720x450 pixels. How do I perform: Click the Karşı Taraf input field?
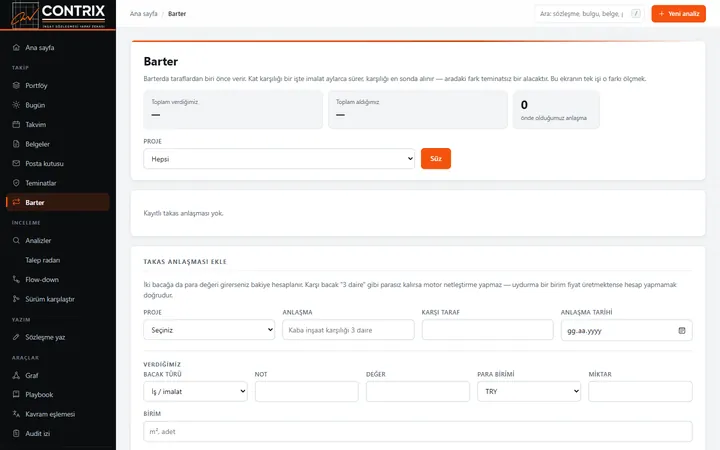[488, 330]
